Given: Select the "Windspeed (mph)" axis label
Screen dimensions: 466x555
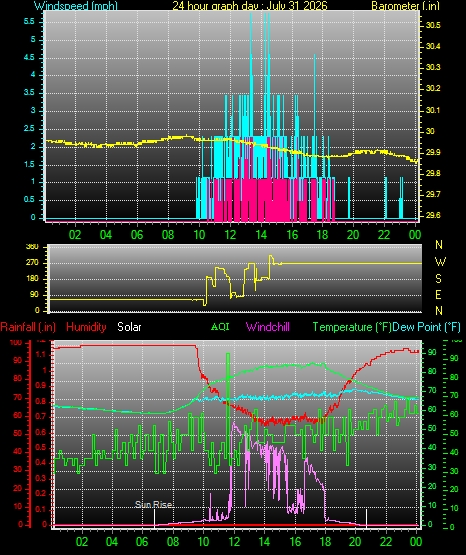Looking at the screenshot, I should (x=76, y=6).
